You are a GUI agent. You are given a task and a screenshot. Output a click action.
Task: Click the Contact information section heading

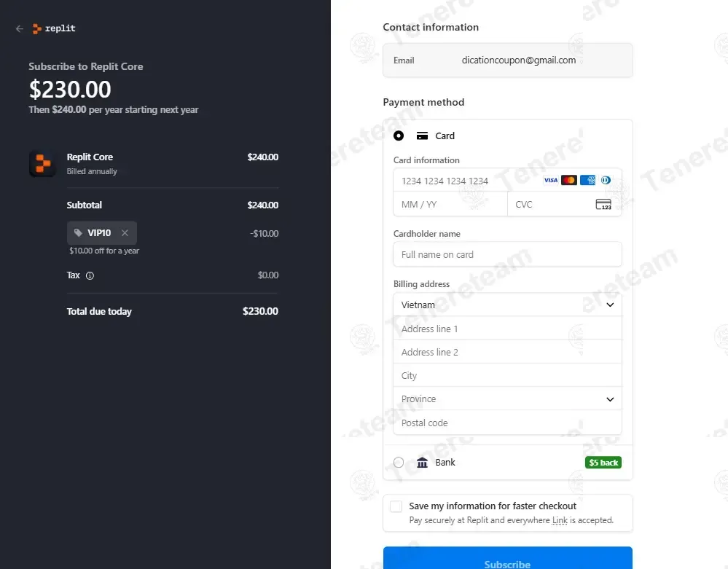click(x=431, y=27)
